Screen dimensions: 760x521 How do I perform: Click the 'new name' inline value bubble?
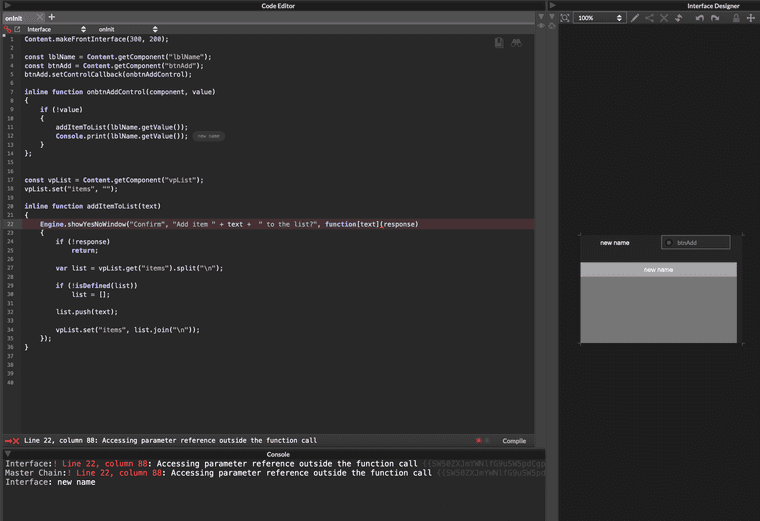point(209,136)
